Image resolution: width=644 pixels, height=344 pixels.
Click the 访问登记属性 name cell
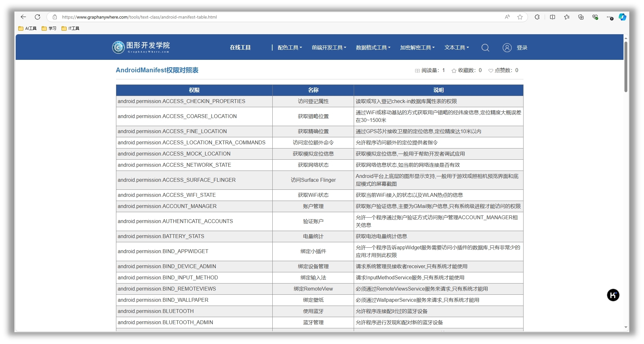point(313,101)
